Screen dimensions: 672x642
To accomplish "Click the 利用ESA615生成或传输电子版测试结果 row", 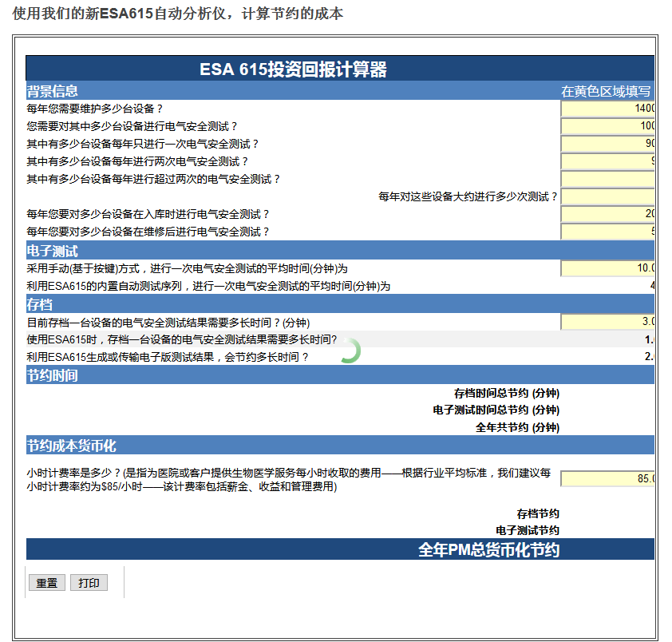I will pyautogui.click(x=340, y=356).
